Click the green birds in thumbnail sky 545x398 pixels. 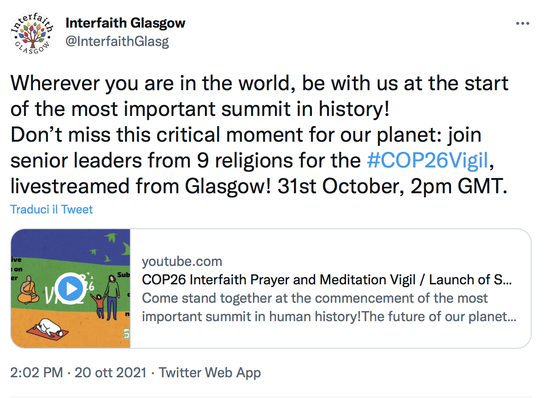pos(109,247)
